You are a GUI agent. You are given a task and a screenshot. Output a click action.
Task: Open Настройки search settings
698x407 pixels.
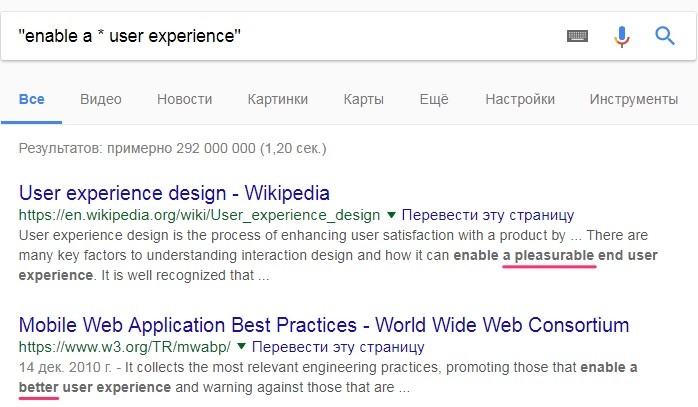click(520, 99)
